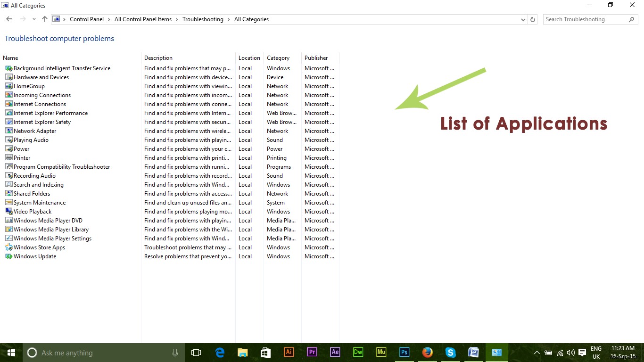644x362 pixels.
Task: Click the Background Intelligent Transfer Service icon
Action: pos(8,68)
